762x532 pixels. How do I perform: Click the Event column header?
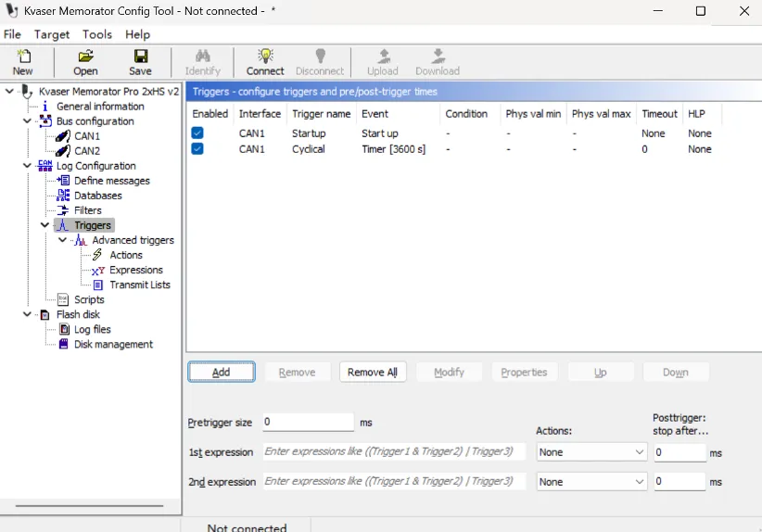click(x=399, y=114)
